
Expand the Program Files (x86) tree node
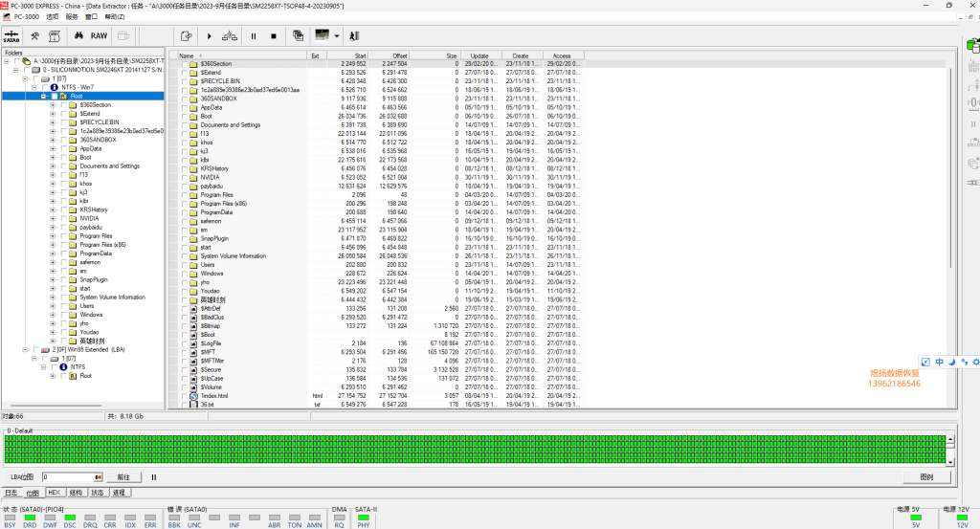pos(53,245)
